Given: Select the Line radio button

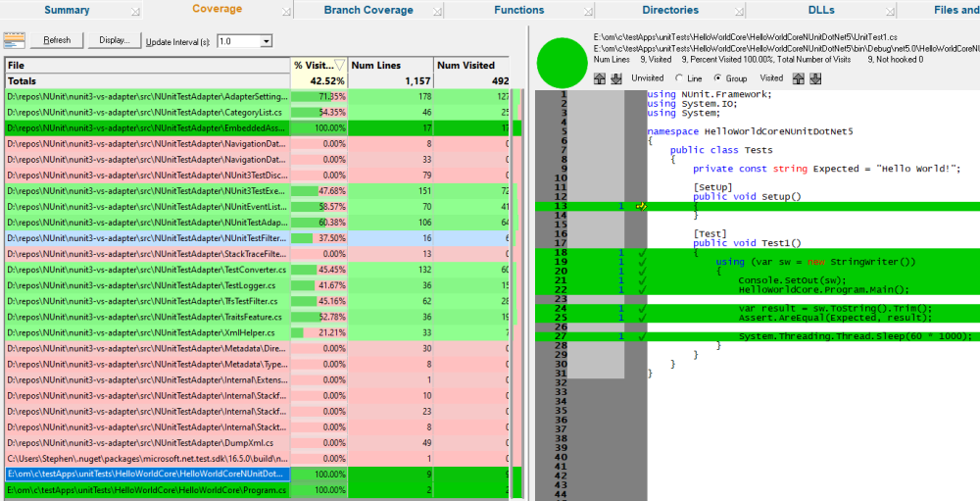Looking at the screenshot, I should [x=679, y=78].
